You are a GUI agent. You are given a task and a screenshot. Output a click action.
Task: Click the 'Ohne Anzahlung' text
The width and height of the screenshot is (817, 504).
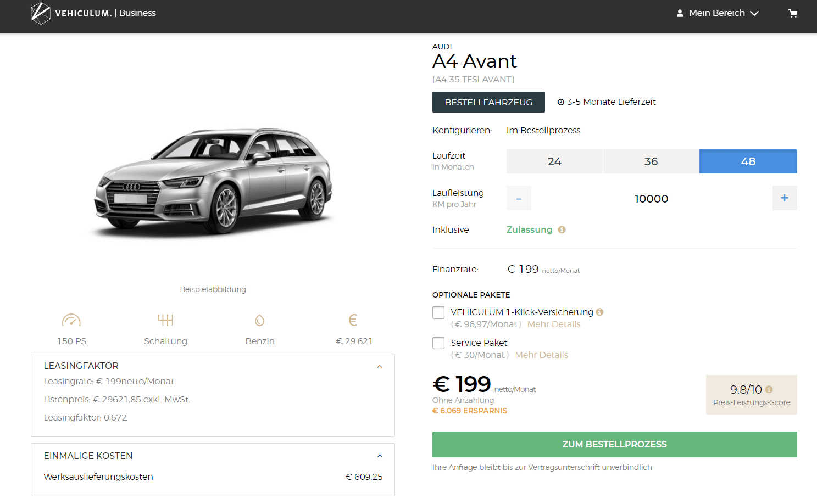[x=463, y=400]
